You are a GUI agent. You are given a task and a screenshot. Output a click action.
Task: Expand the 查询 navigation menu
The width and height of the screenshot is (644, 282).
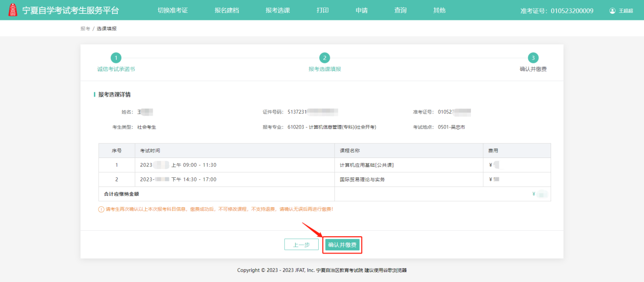[x=400, y=10]
